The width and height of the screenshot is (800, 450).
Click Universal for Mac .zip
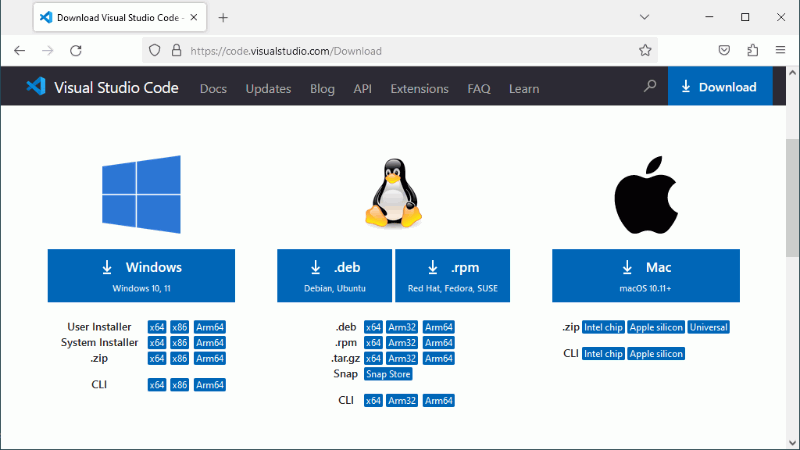(709, 328)
